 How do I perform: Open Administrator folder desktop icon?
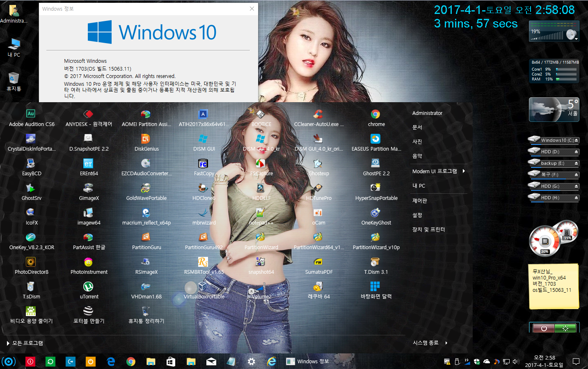pyautogui.click(x=14, y=14)
